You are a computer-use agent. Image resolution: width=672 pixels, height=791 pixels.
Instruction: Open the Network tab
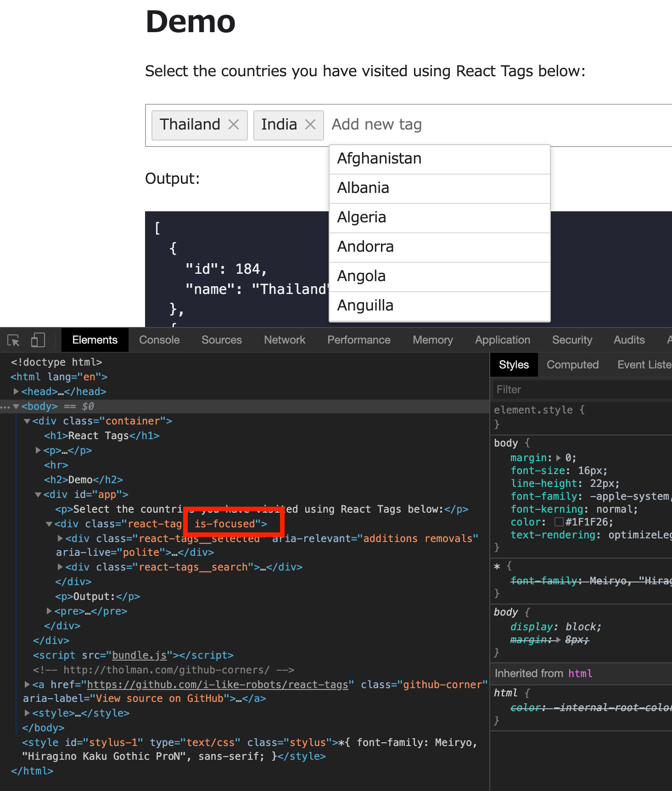[285, 340]
